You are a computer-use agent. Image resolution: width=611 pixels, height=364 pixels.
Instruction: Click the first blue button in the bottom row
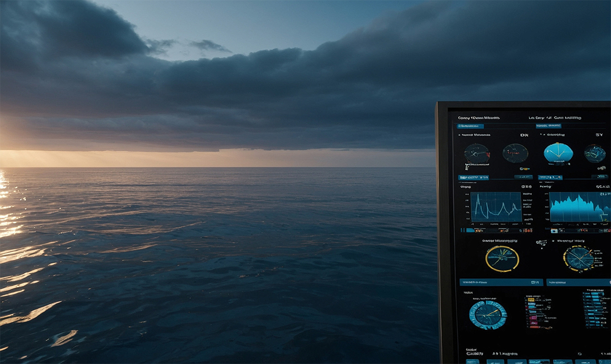click(x=472, y=361)
